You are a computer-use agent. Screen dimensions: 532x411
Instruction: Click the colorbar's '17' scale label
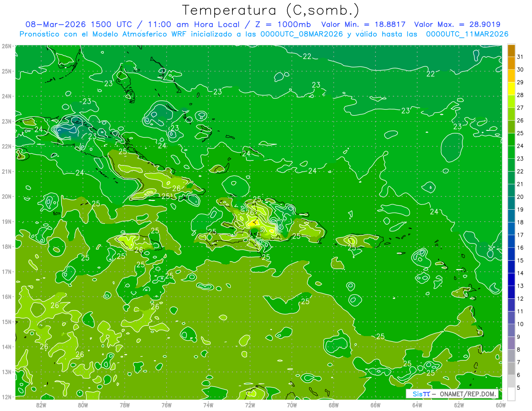coord(520,235)
